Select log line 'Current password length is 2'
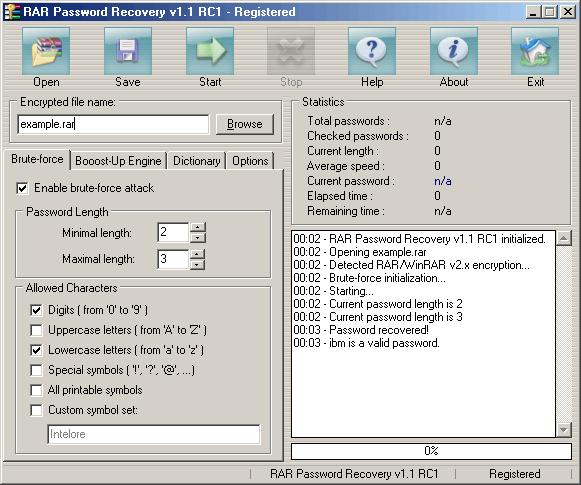Viewport: 581px width, 485px height. [378, 304]
